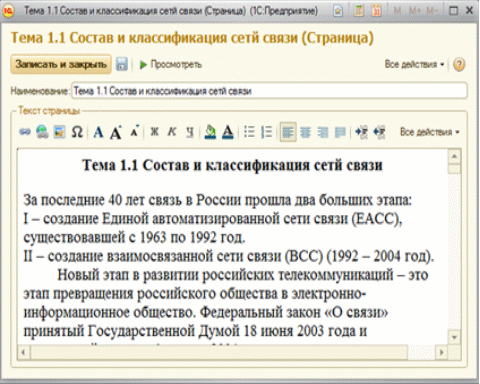
Task: Open the font selection A icon
Action: pos(98,132)
